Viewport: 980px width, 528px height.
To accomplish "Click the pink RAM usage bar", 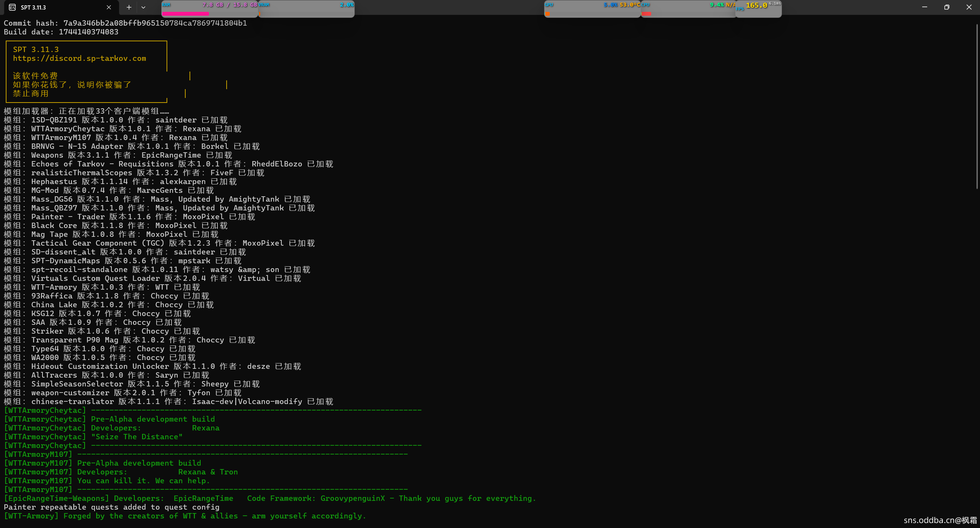I will (185, 14).
